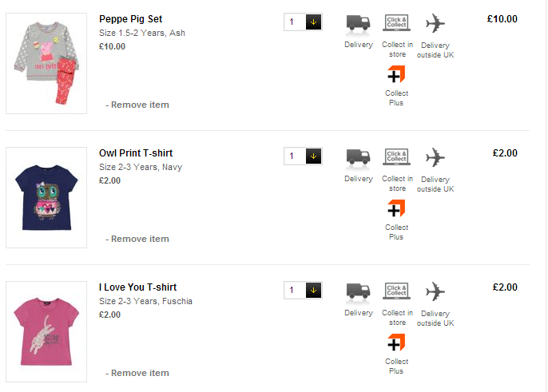
Task: Click Collect Plus icon for I Love You T-shirt
Action: coord(396,344)
